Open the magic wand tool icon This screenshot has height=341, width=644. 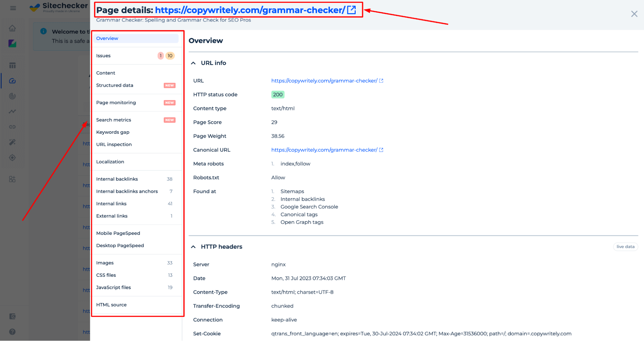pyautogui.click(x=12, y=142)
